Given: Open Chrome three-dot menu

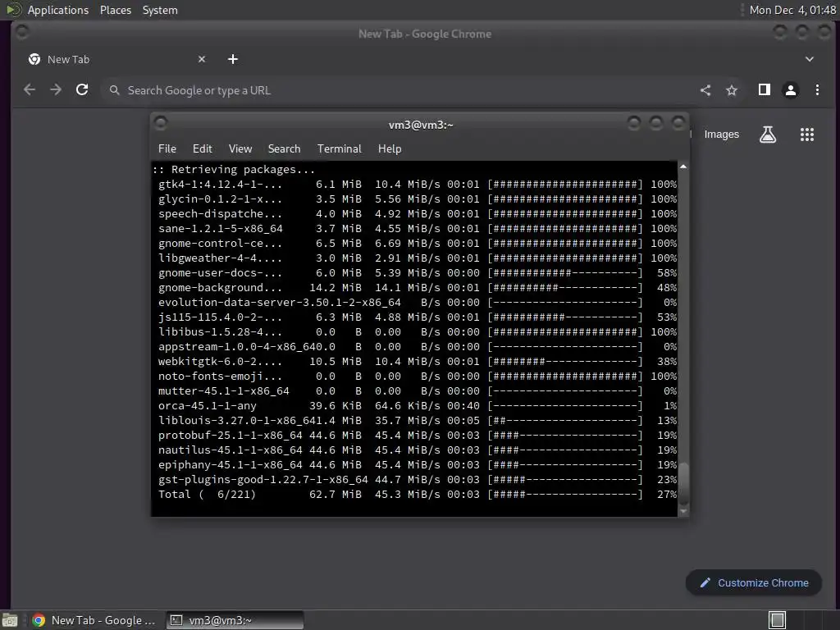Looking at the screenshot, I should (817, 90).
